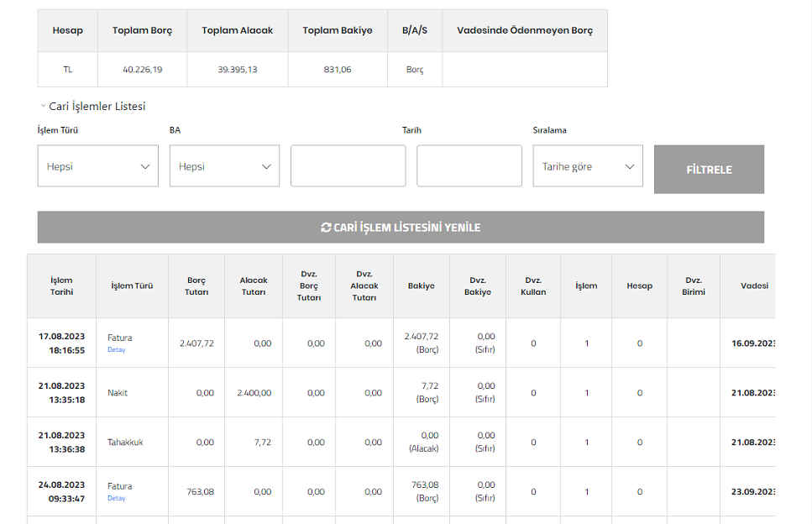Open the BA Hepsi dropdown
The height and width of the screenshot is (524, 812).
[224, 166]
